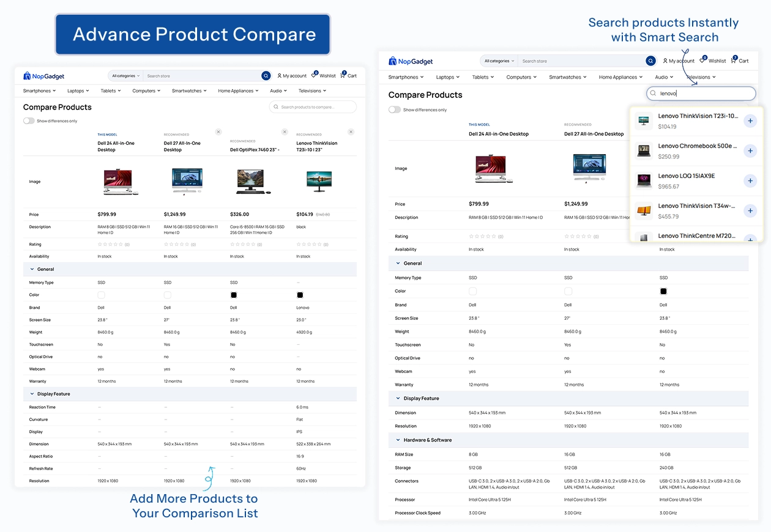The image size is (771, 532).
Task: Open the Televisions menu in the left screenshot
Action: tap(312, 91)
